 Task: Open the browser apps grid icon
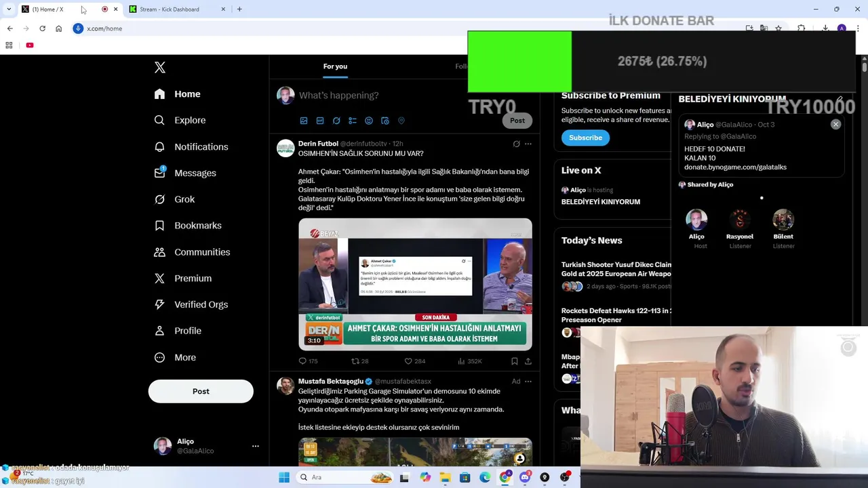coord(9,45)
